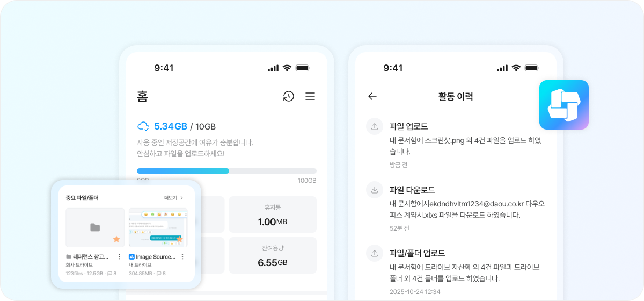Tap the back arrow on 활동 이력 screen
644x301 pixels.
point(372,96)
